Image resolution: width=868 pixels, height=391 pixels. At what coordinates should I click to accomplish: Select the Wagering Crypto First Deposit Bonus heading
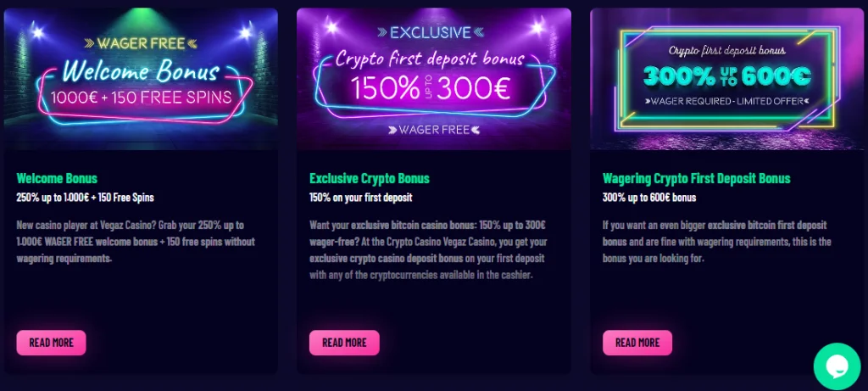click(x=697, y=179)
